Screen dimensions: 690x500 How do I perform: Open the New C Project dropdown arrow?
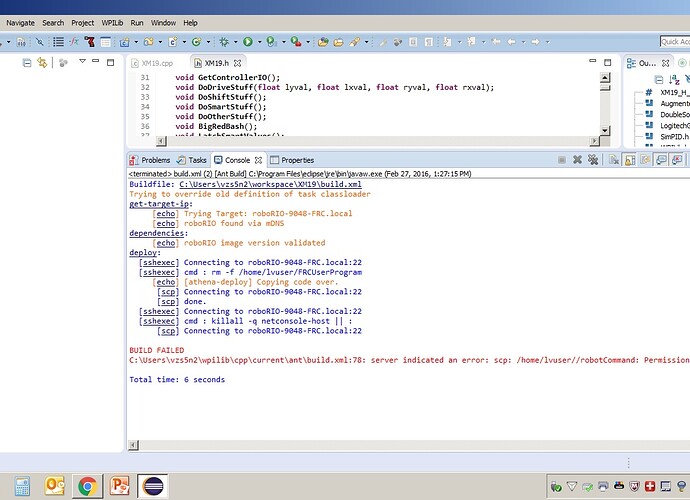click(x=136, y=42)
